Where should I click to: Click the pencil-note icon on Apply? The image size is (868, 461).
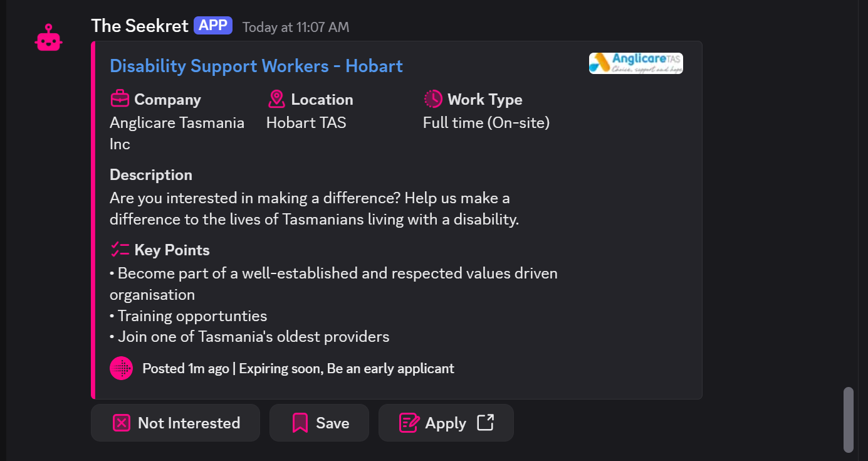(x=409, y=423)
